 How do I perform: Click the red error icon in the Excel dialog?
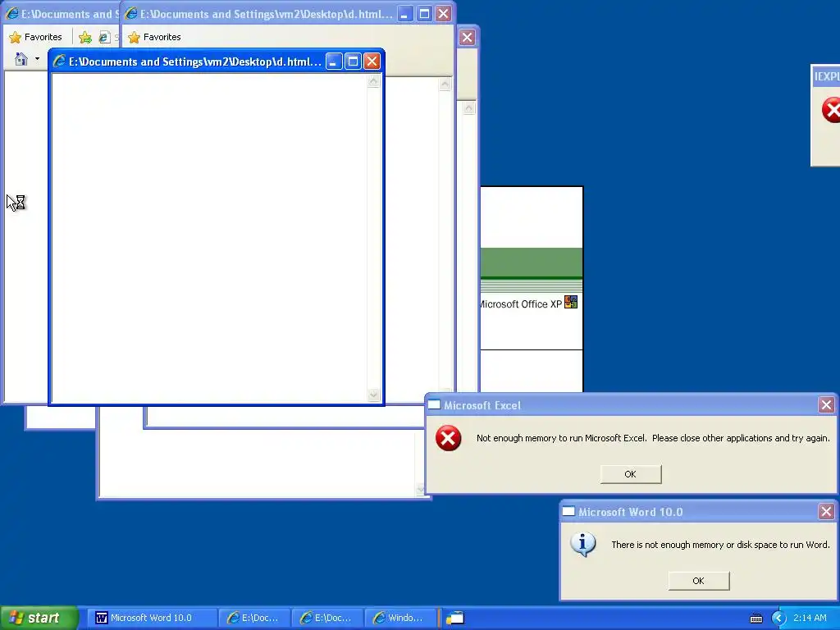(449, 438)
